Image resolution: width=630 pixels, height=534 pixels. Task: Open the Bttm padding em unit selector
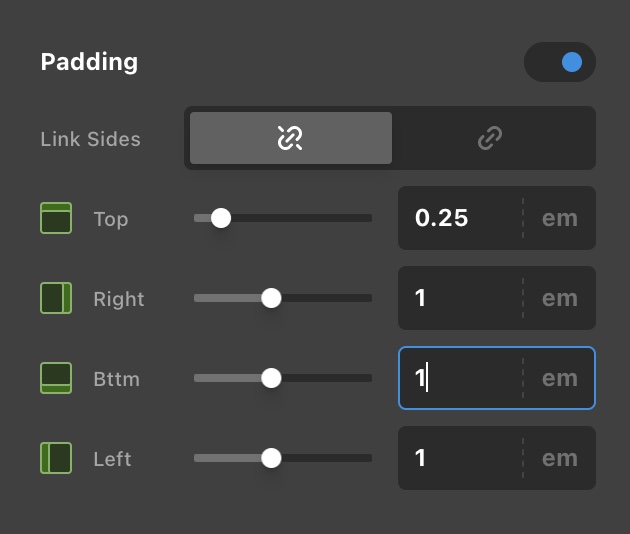tap(559, 378)
